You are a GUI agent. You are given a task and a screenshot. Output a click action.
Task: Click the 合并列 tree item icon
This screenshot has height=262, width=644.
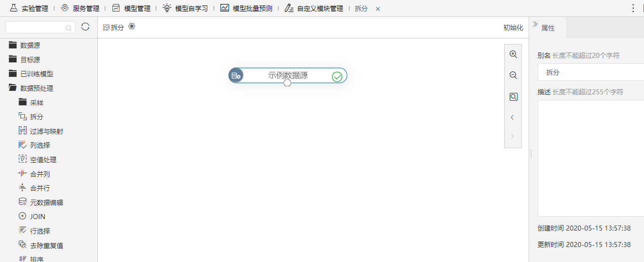pos(22,173)
